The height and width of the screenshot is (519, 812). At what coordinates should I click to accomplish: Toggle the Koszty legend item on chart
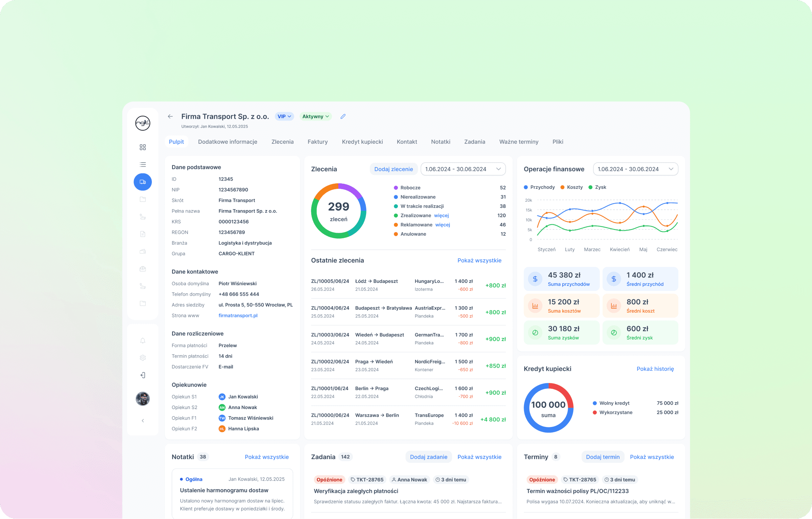coord(571,187)
